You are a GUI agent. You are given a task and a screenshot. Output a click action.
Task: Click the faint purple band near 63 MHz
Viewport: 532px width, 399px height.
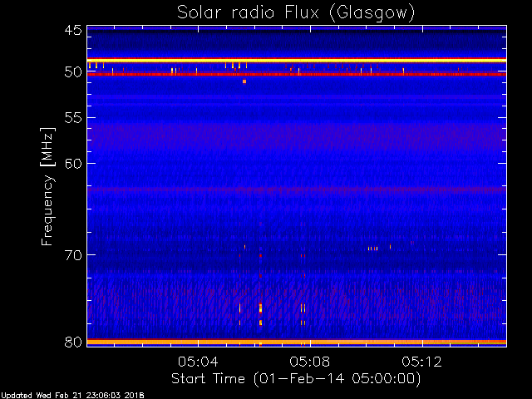coord(297,190)
